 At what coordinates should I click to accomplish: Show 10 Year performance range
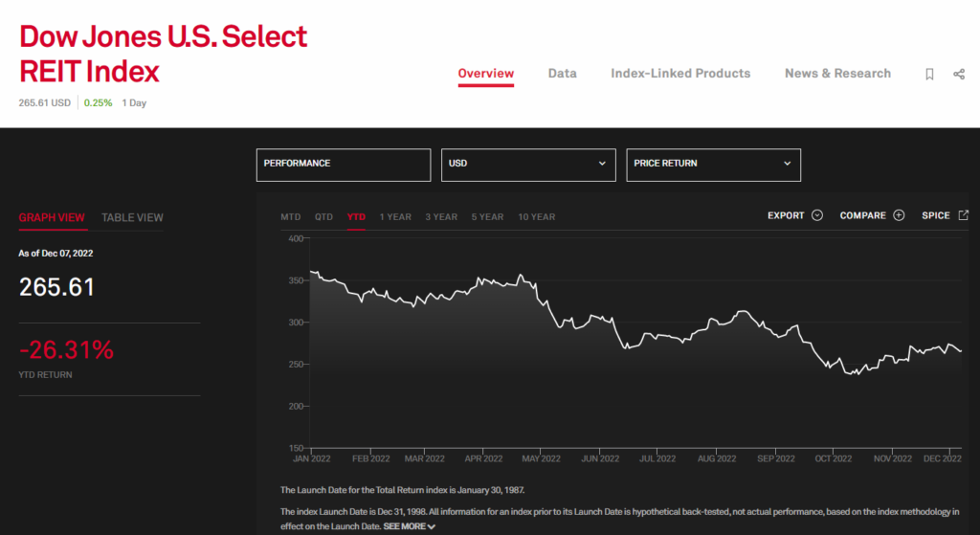click(536, 217)
